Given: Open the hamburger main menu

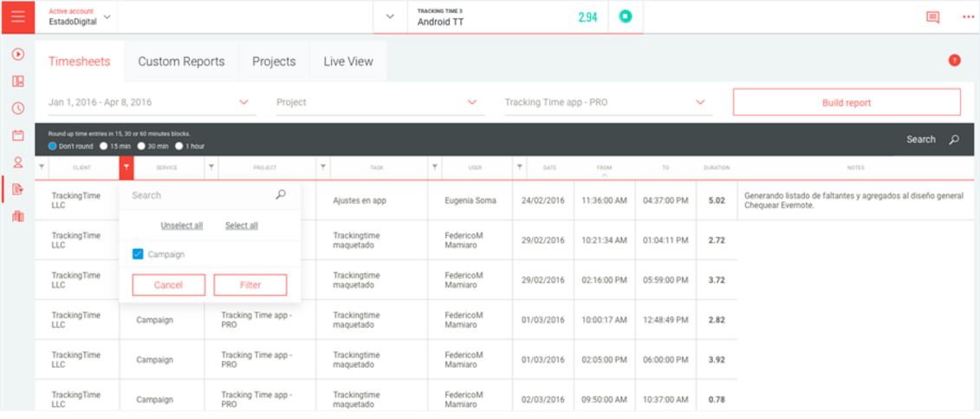Looking at the screenshot, I should point(17,16).
